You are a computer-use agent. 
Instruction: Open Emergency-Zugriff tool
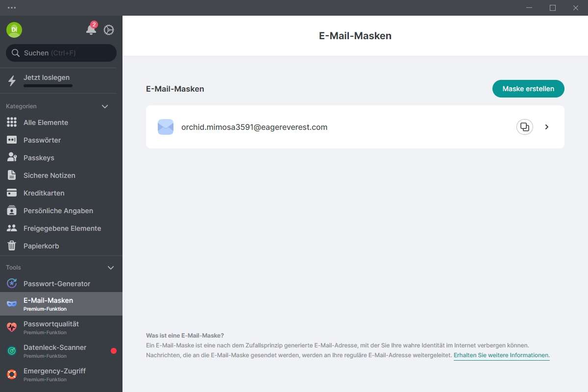pos(61,374)
